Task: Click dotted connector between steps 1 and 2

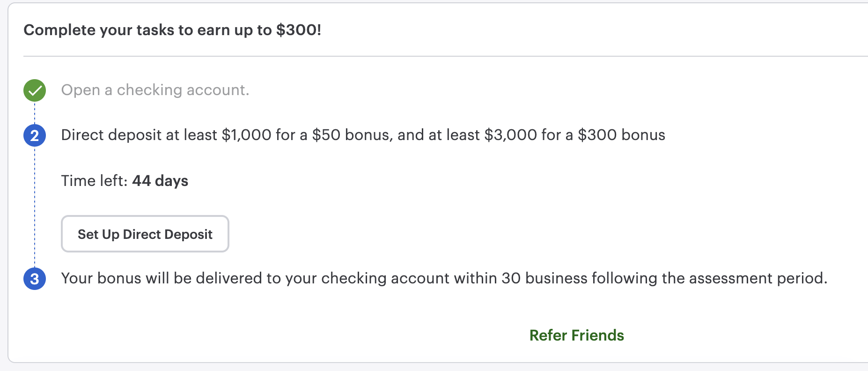Action: pyautogui.click(x=35, y=113)
